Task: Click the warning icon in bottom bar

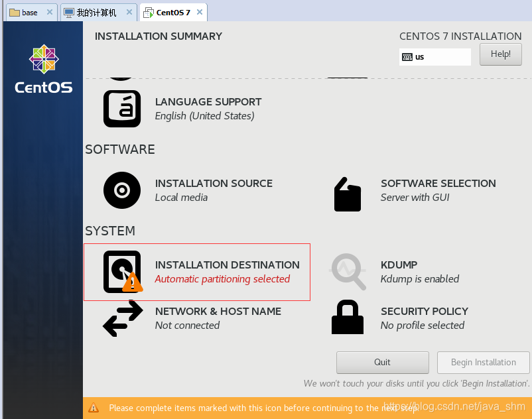Action: [x=94, y=408]
